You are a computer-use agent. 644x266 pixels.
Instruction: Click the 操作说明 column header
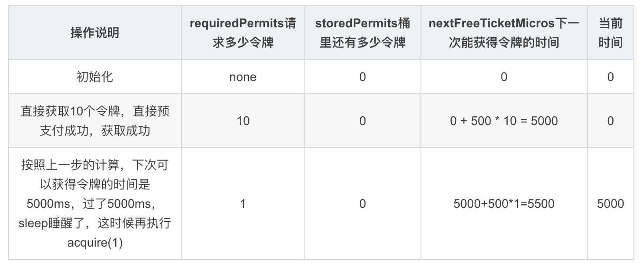(x=95, y=33)
